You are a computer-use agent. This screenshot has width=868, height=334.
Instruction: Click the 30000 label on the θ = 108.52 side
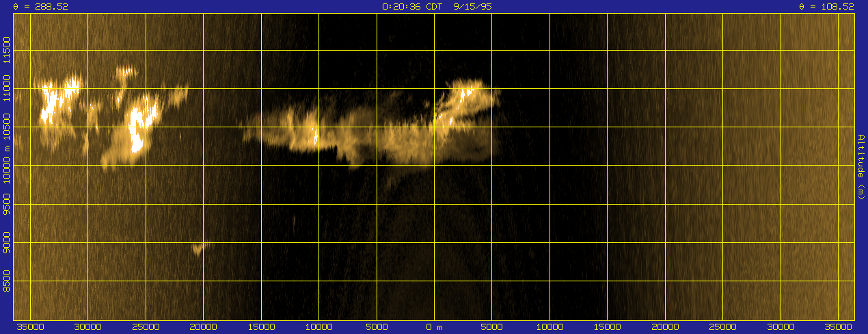point(781,327)
